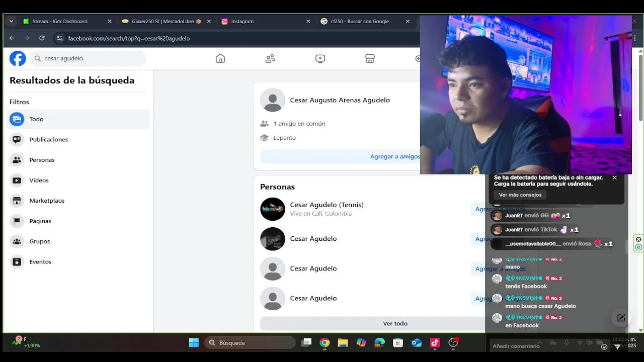Click the Lepanto education text
644x362 pixels.
click(284, 138)
